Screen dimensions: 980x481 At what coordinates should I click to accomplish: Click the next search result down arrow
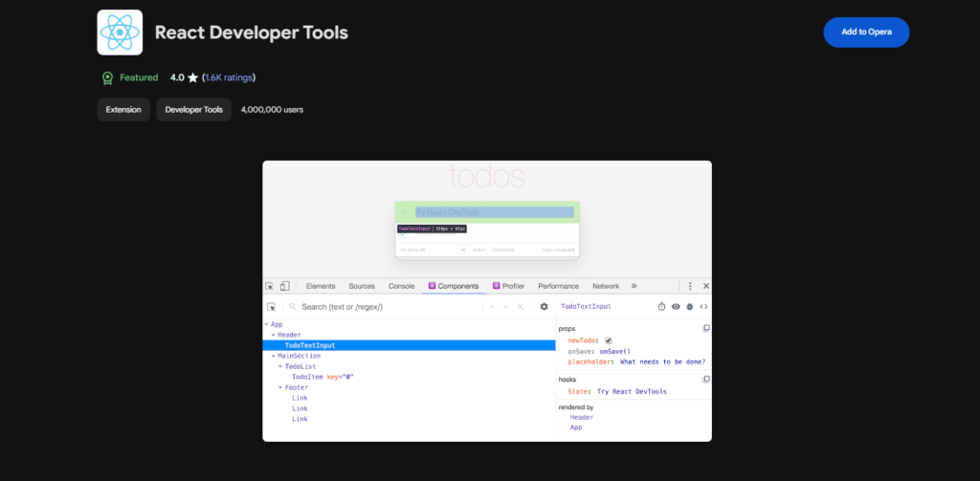tap(506, 307)
